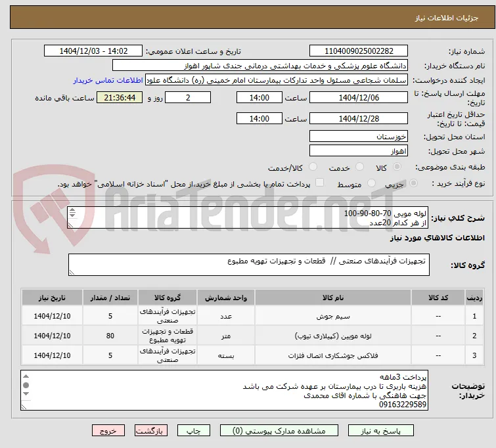Click the واحد شمارش column header
Image resolution: width=496 pixels, height=448 pixels.
226,298
